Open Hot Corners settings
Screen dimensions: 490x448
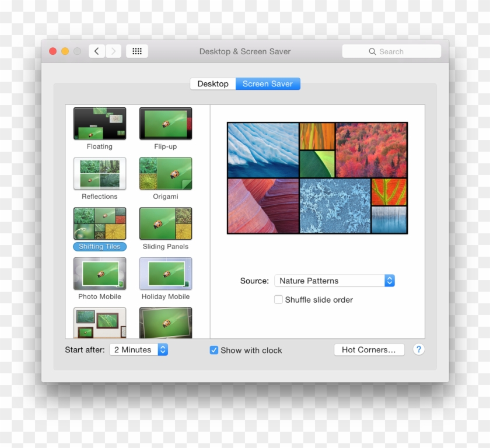click(369, 350)
